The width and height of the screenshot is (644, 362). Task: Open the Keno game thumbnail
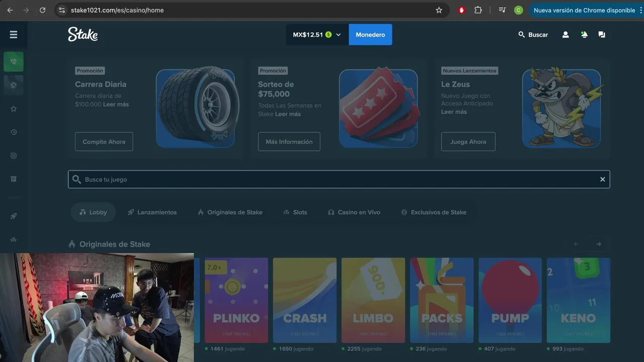pyautogui.click(x=579, y=300)
